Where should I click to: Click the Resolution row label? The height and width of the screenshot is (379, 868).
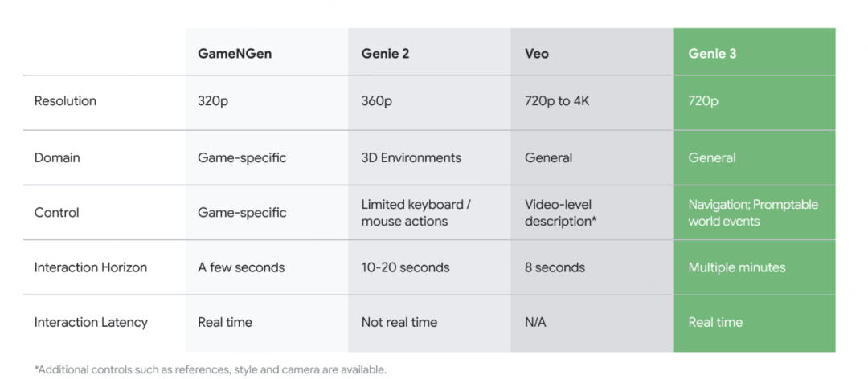pos(65,101)
